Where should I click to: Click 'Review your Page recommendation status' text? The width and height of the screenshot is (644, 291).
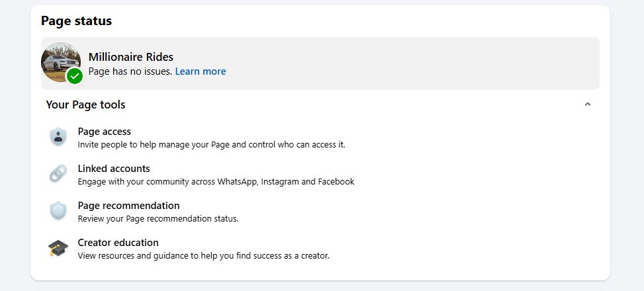(158, 218)
